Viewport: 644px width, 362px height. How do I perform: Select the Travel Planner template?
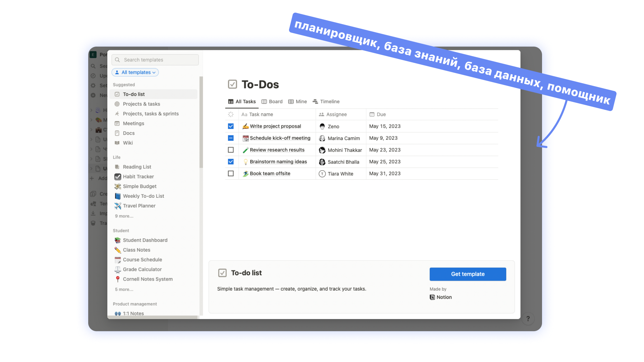point(153,206)
